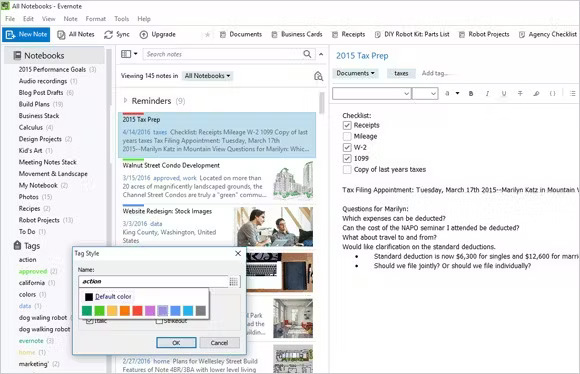Click the Sync toolbar icon

tap(108, 34)
